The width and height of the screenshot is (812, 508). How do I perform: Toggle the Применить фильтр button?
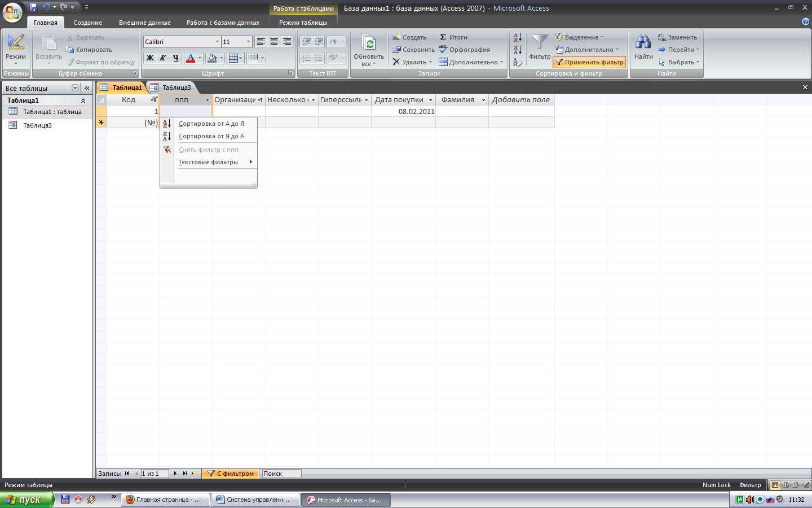pos(589,62)
